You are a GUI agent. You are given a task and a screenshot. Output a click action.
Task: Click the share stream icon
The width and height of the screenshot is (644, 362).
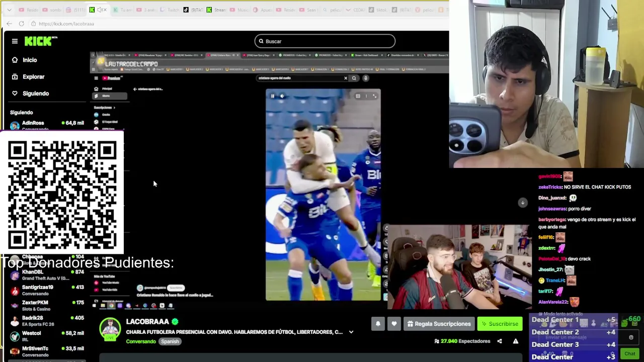click(x=500, y=341)
